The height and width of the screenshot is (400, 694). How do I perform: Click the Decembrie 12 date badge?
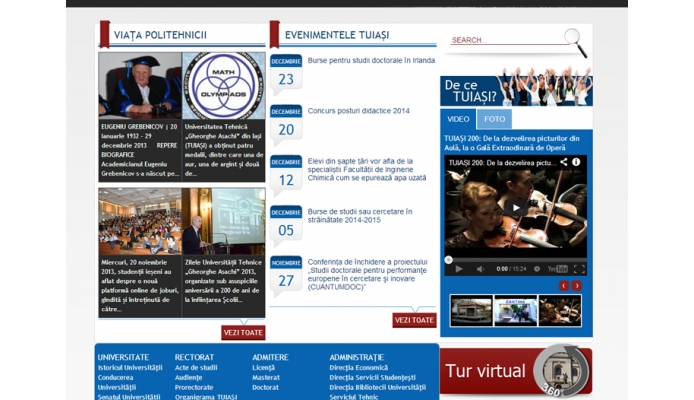pos(286,175)
